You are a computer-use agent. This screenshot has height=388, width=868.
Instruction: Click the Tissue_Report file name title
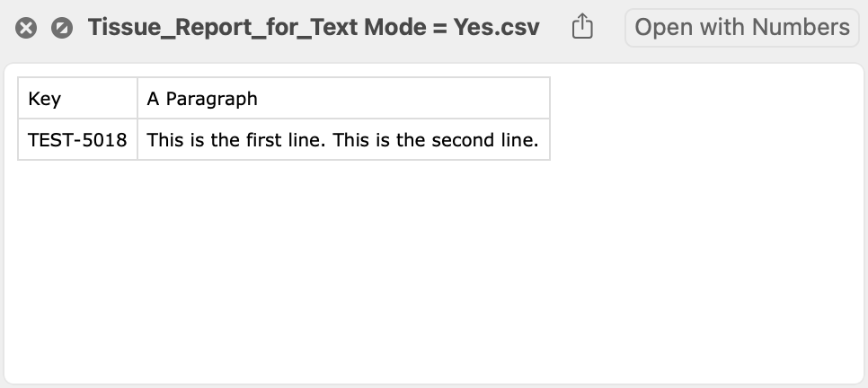[x=313, y=28]
